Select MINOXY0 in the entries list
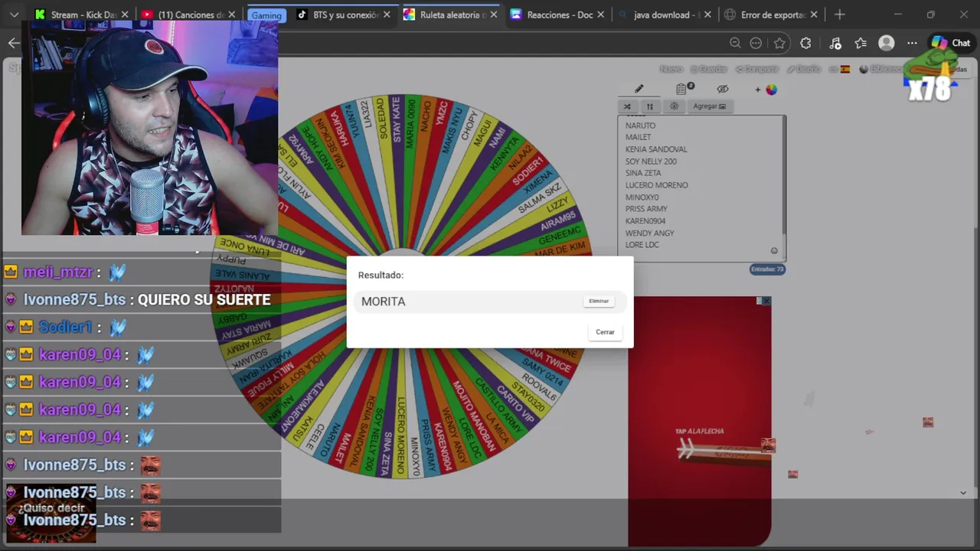The height and width of the screenshot is (551, 980). pyautogui.click(x=642, y=197)
